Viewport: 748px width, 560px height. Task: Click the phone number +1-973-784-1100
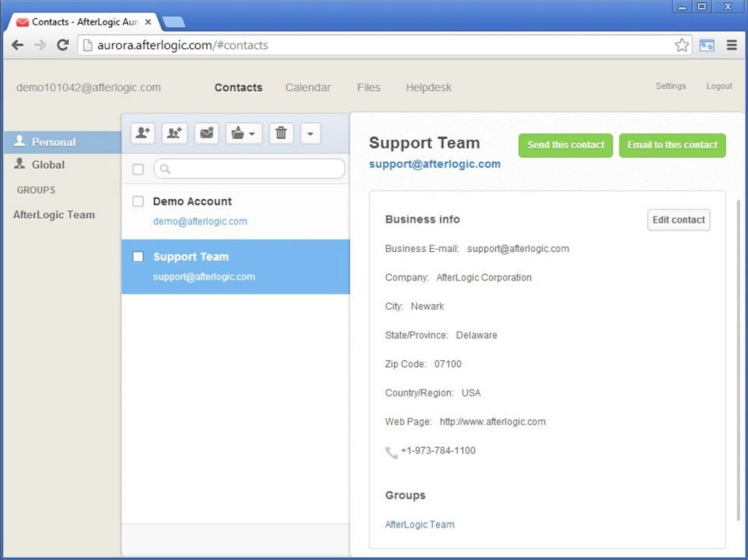click(438, 450)
